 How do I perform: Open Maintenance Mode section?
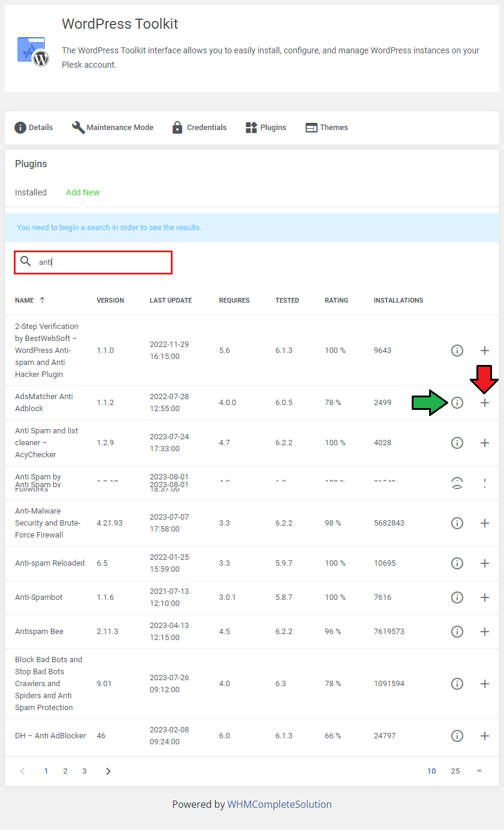click(113, 128)
